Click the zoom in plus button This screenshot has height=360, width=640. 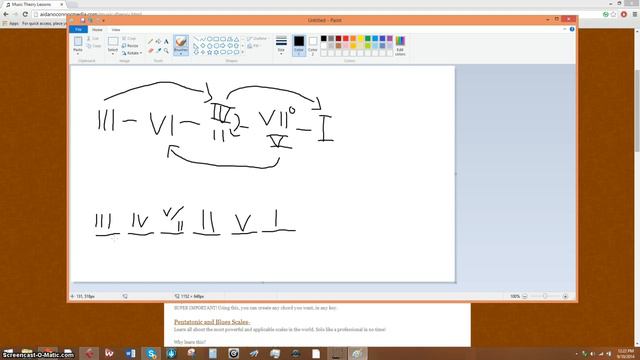pyautogui.click(x=565, y=296)
